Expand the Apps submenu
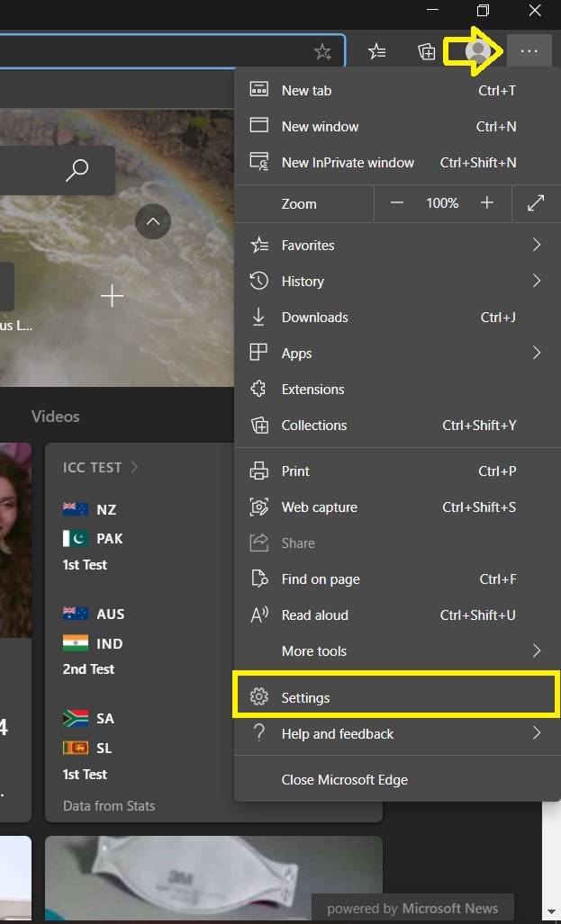The image size is (561, 924). [x=396, y=353]
